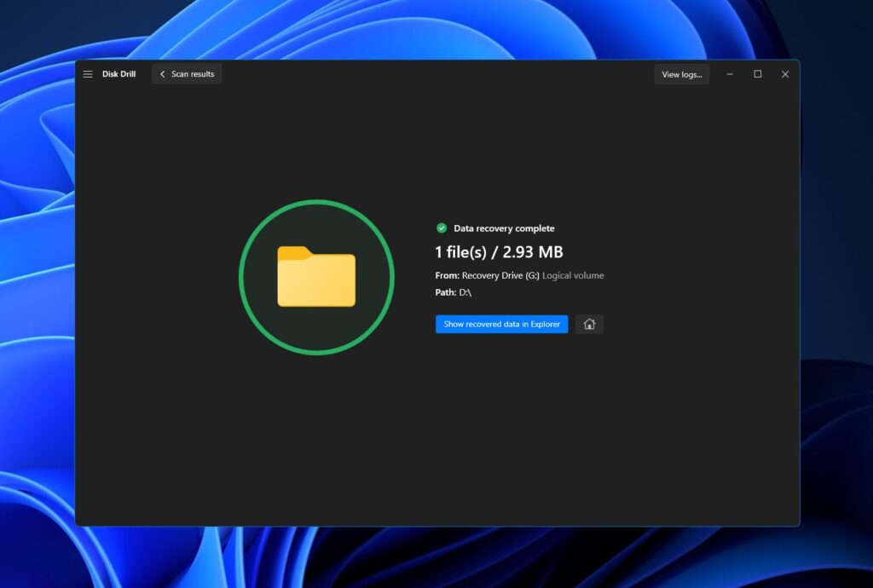Open View logs dialog
Viewport: 873px width, 588px height.
point(681,74)
